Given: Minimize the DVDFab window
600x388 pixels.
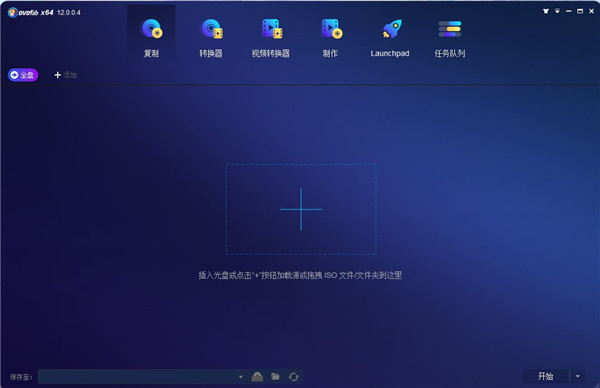Looking at the screenshot, I should click(569, 11).
